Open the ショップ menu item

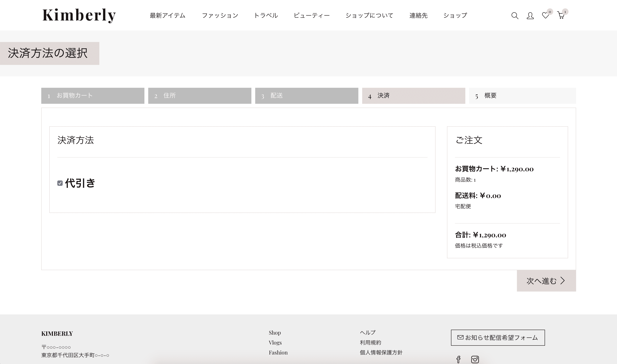pos(455,15)
